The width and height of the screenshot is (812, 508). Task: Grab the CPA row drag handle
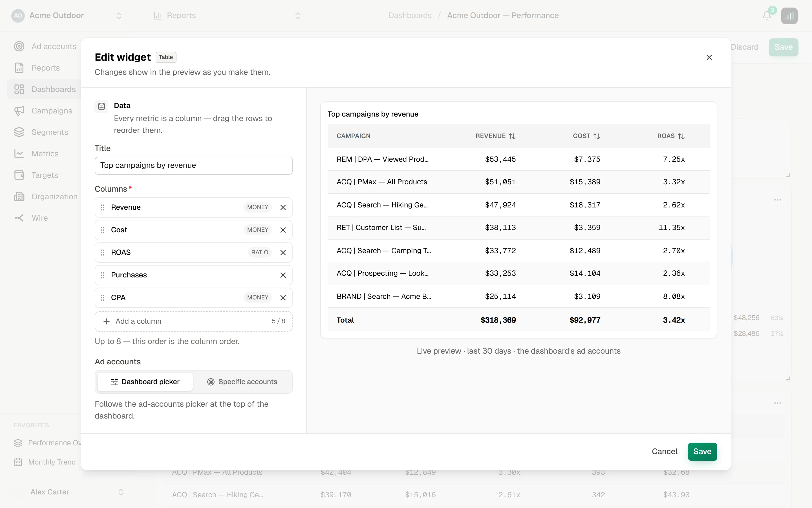coord(103,298)
